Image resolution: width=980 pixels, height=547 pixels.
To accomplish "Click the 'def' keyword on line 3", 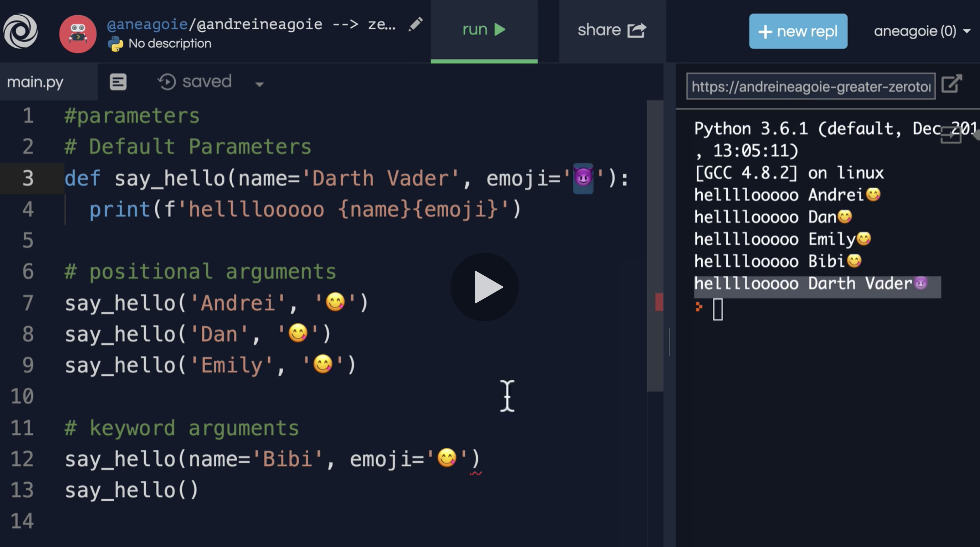I will [83, 178].
